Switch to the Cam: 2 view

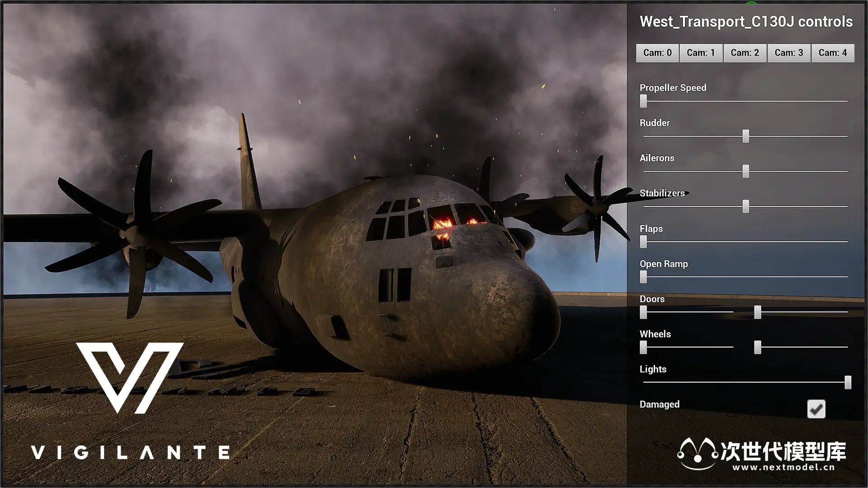745,53
